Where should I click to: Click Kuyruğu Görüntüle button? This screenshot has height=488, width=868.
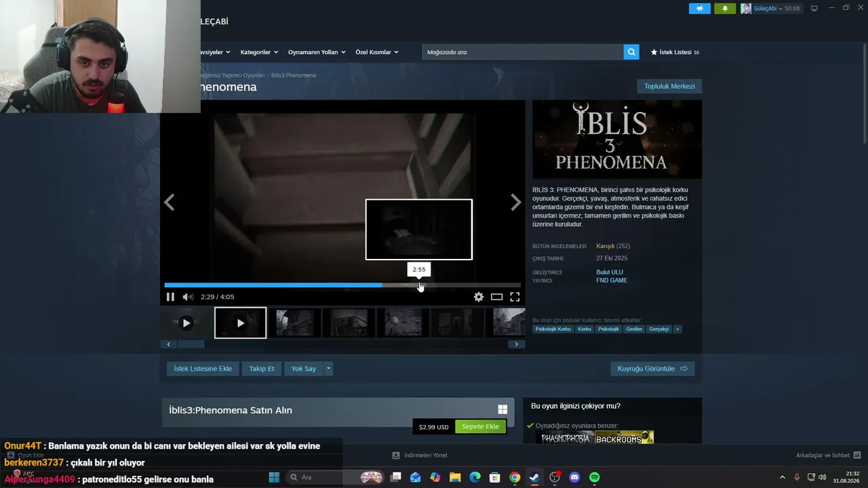pyautogui.click(x=652, y=369)
